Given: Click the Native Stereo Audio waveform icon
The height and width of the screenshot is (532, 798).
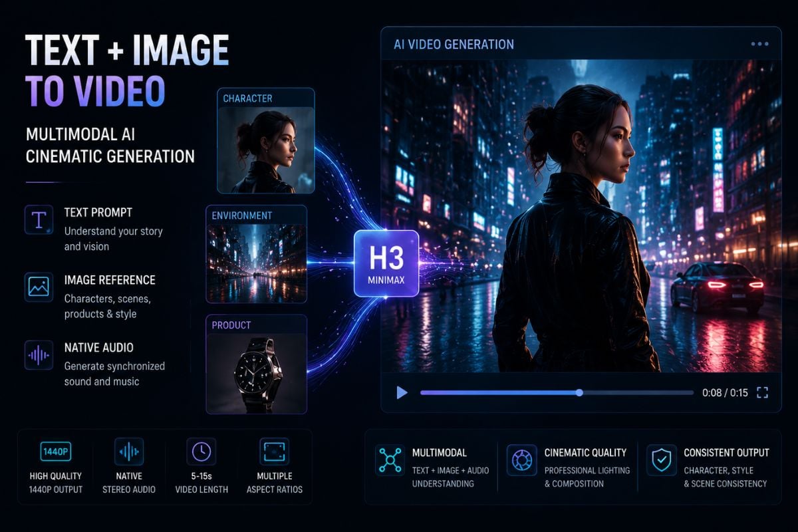Looking at the screenshot, I should [128, 452].
